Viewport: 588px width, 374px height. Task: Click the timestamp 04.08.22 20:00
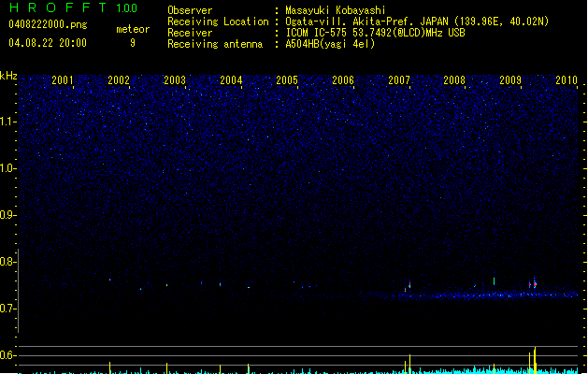pyautogui.click(x=48, y=43)
